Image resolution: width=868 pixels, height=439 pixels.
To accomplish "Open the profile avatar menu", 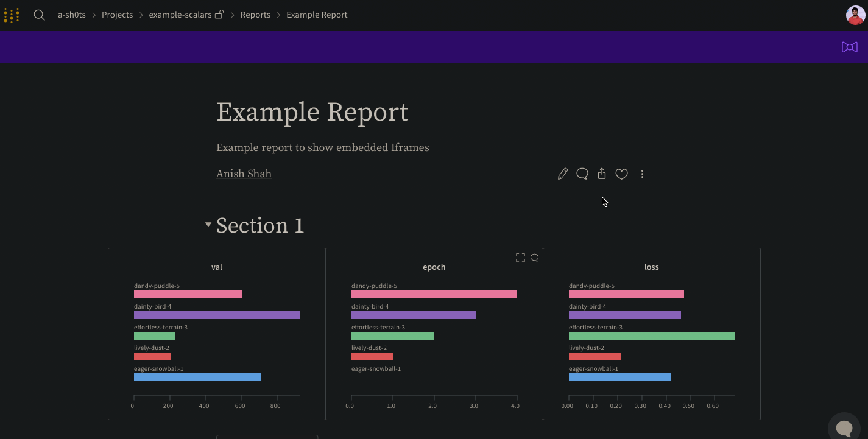I will click(855, 15).
